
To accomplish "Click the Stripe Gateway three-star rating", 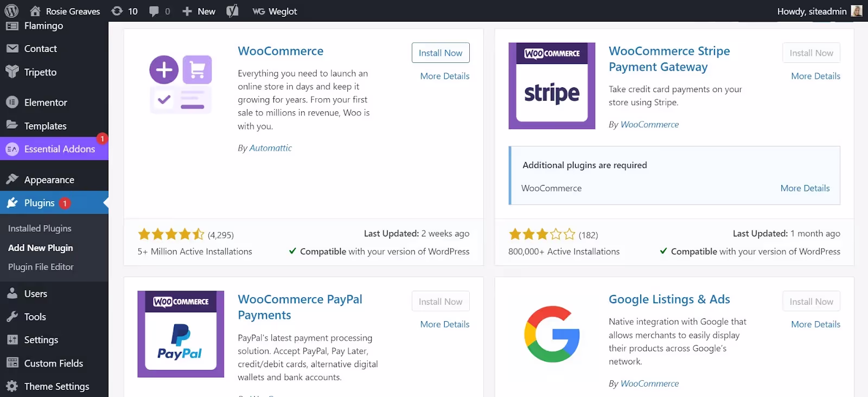I will 541,234.
